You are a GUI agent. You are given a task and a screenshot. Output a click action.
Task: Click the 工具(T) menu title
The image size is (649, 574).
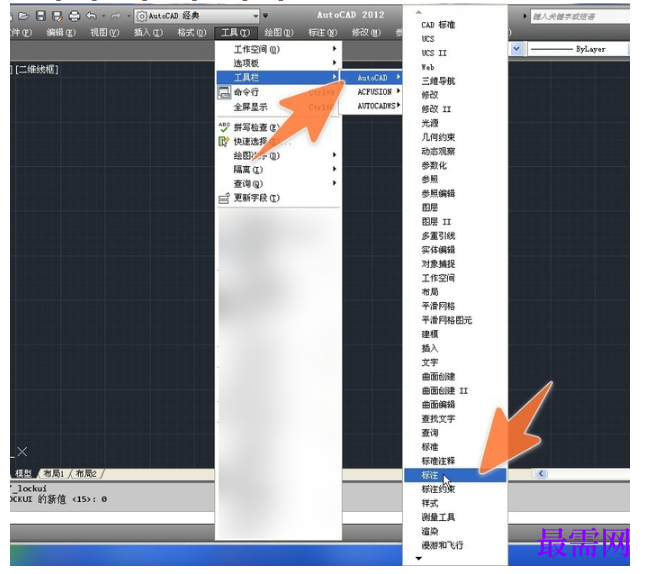tap(236, 33)
